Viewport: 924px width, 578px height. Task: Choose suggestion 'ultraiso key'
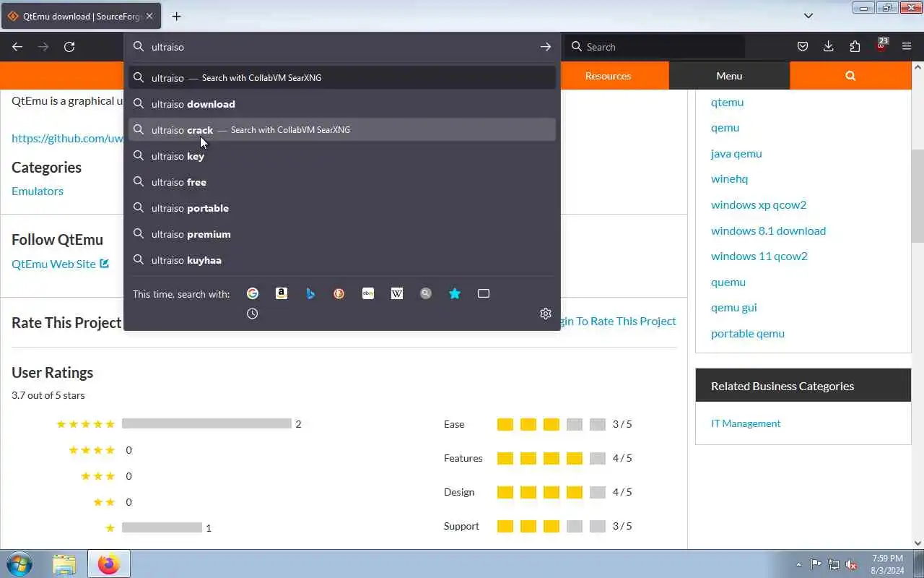(342, 156)
